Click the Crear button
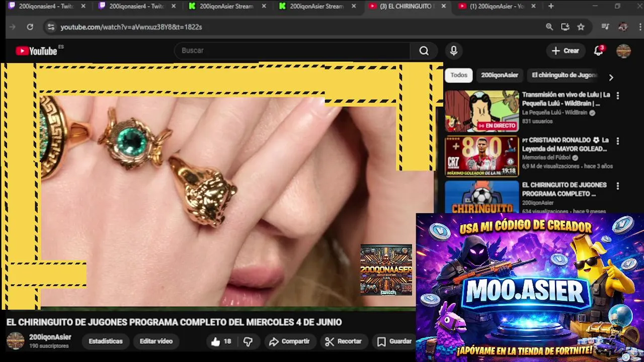The image size is (644, 362). coord(566,51)
